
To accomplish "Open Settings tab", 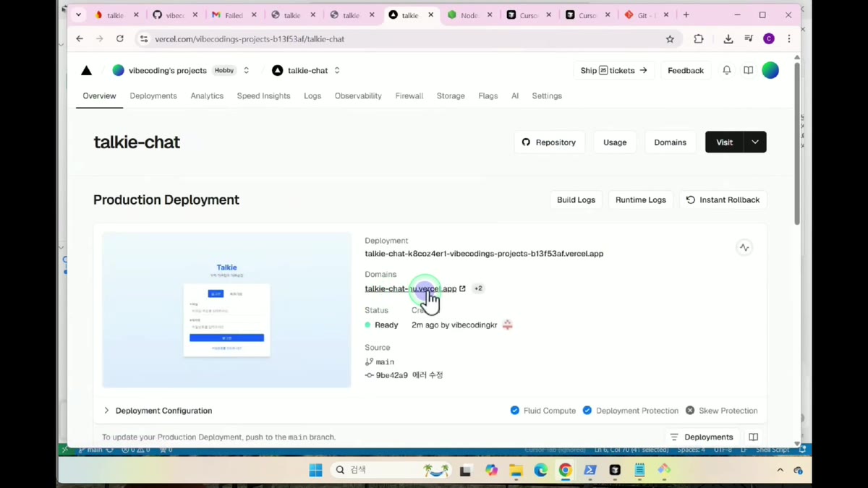I will tap(547, 95).
